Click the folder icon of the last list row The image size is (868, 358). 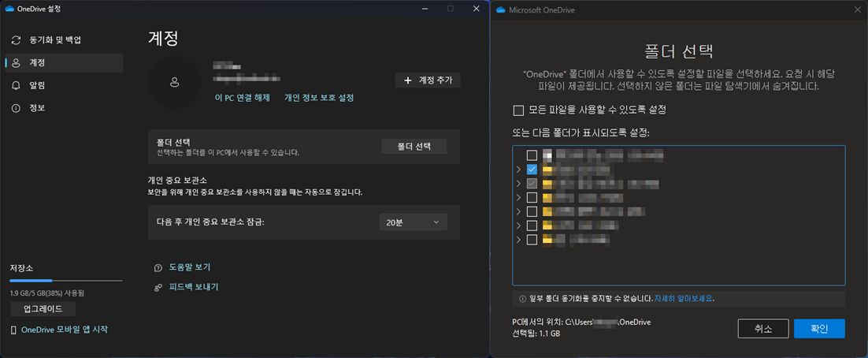point(548,240)
